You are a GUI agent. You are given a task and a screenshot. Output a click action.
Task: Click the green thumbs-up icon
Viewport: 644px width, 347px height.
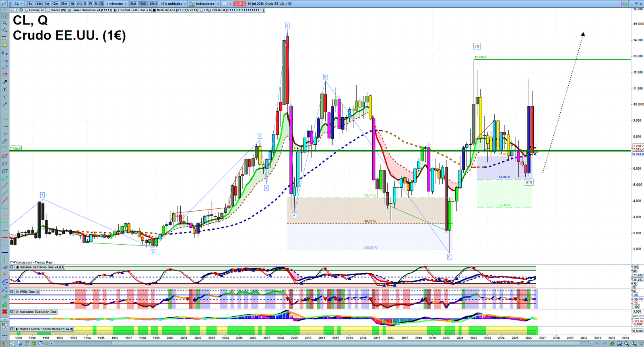(4, 304)
